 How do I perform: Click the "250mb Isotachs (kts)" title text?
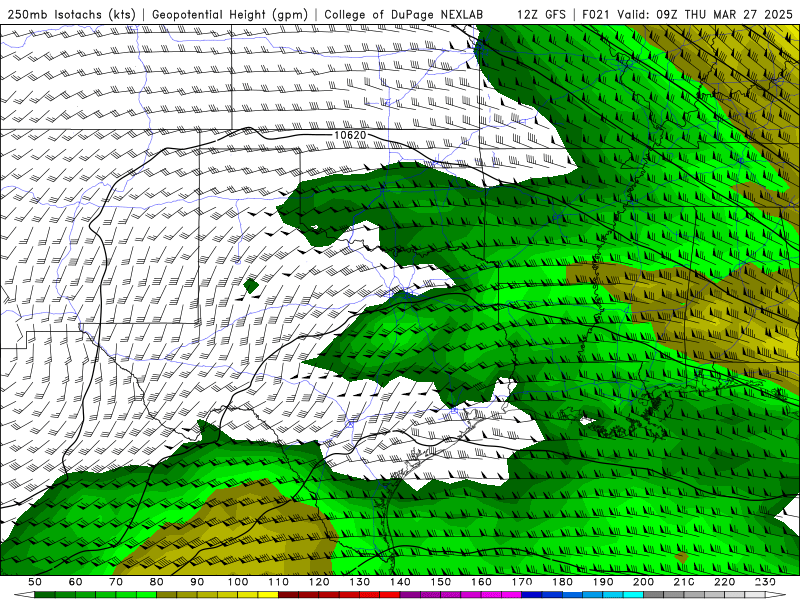tap(72, 15)
